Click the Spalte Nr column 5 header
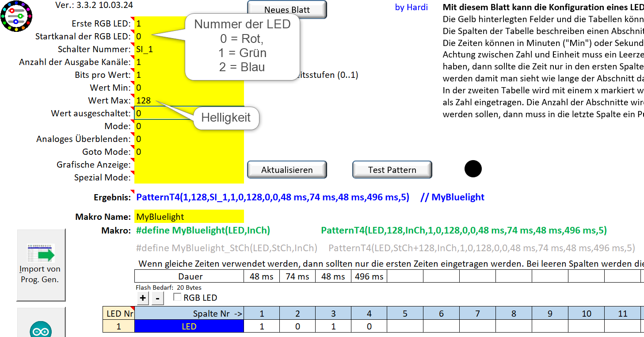This screenshot has width=644, height=337. click(405, 314)
